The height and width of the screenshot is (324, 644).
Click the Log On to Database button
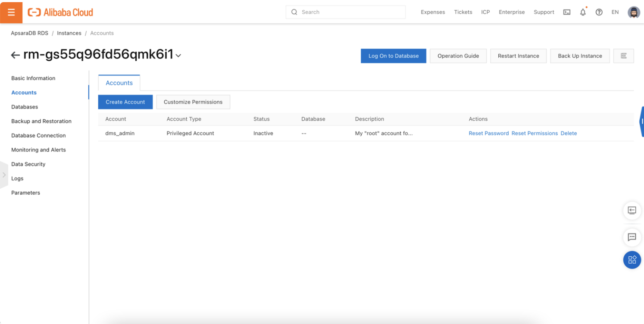(393, 56)
